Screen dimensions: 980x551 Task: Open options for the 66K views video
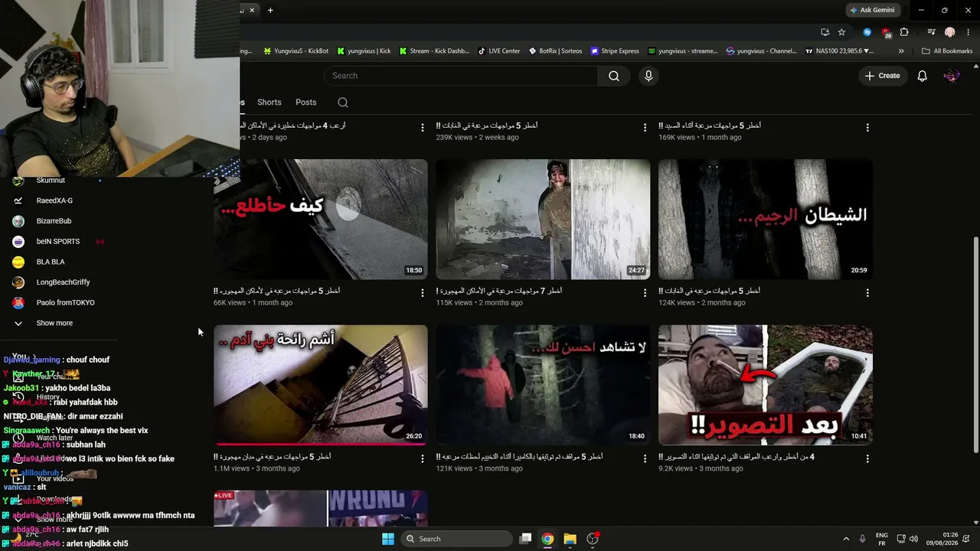pyautogui.click(x=423, y=293)
